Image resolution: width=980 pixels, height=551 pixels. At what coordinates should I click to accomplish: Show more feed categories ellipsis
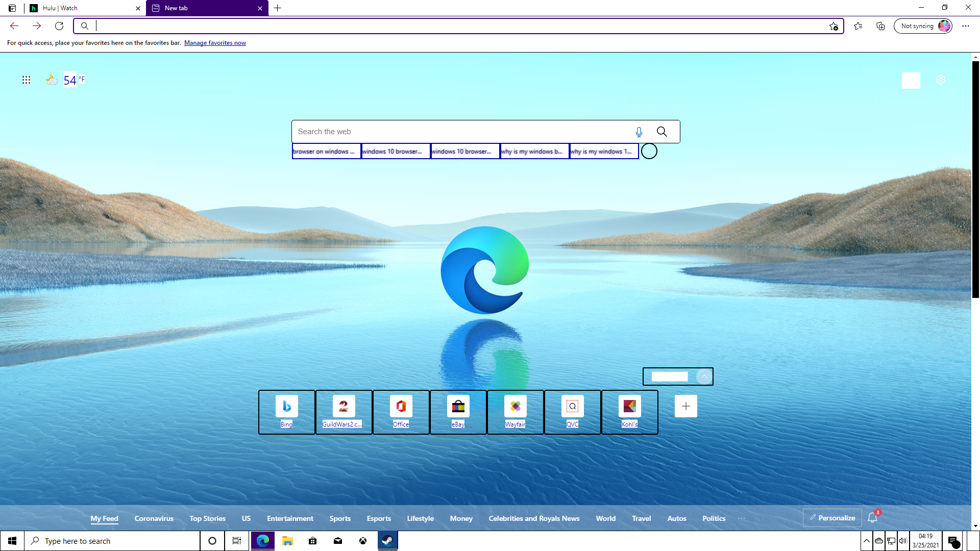coord(742,518)
